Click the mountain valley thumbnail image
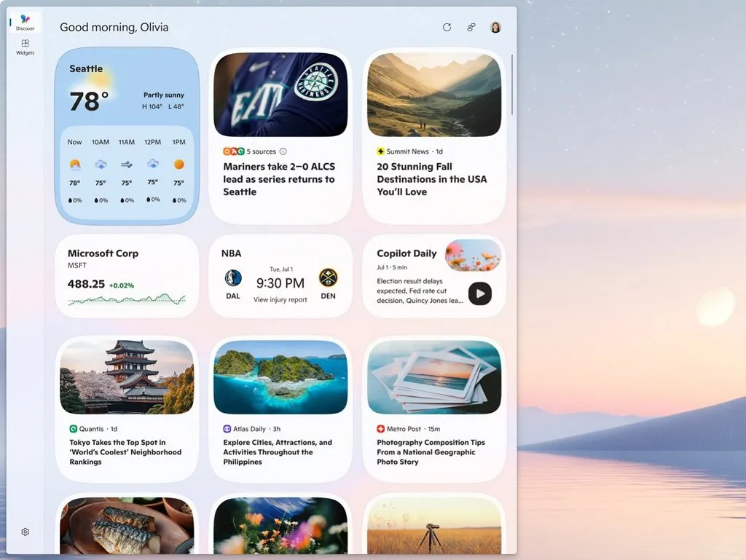This screenshot has height=560, width=746. [434, 95]
